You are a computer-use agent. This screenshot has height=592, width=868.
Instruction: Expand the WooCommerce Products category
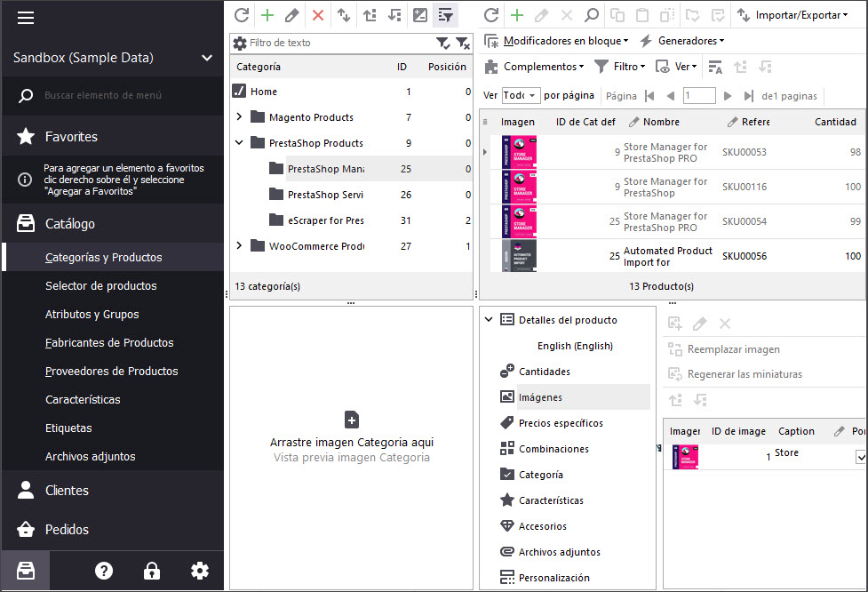point(239,245)
